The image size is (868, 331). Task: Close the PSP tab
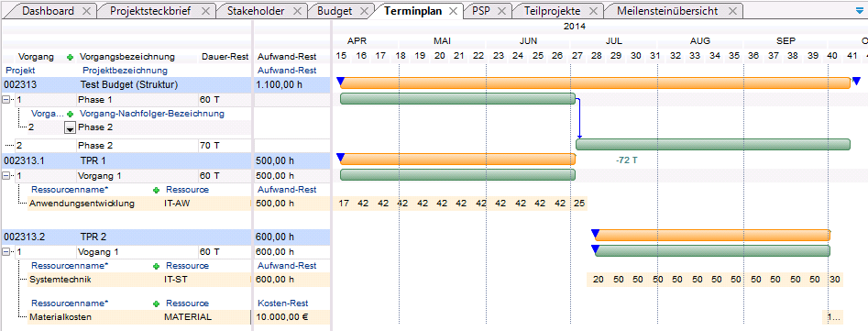(501, 11)
